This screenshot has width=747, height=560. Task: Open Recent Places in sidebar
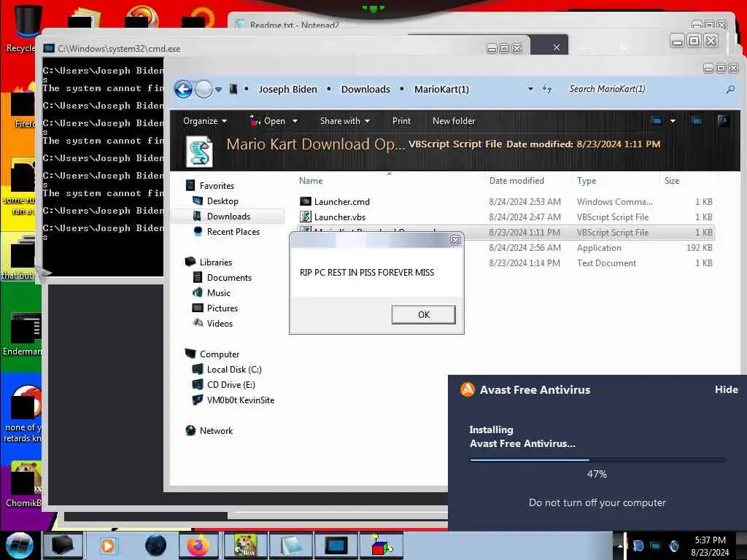pyautogui.click(x=233, y=231)
